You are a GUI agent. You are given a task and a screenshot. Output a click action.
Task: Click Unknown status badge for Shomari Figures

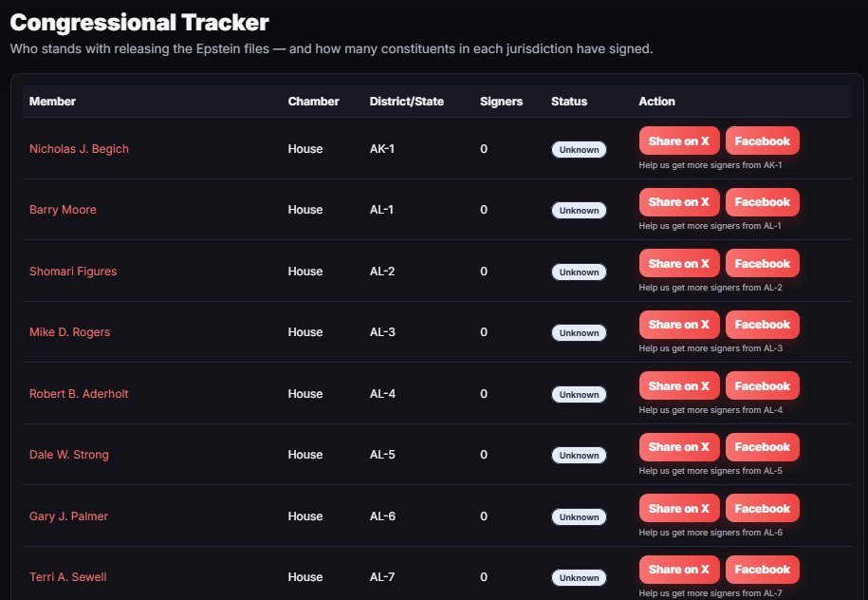pyautogui.click(x=579, y=272)
